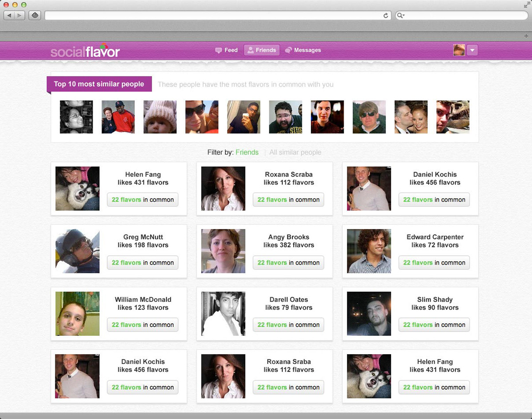Click the first Helen Fang profile photo
Screen dimensions: 532x419
(78, 188)
